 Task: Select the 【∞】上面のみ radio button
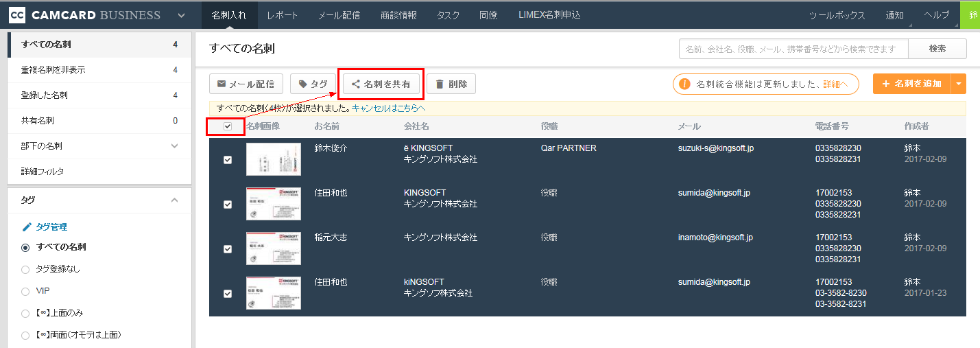coord(26,313)
